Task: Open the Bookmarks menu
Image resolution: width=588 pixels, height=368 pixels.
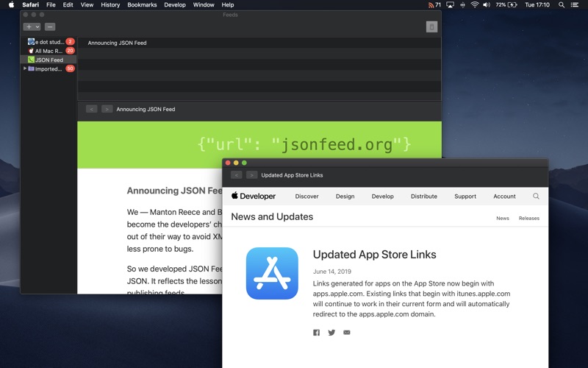Action: (x=142, y=4)
